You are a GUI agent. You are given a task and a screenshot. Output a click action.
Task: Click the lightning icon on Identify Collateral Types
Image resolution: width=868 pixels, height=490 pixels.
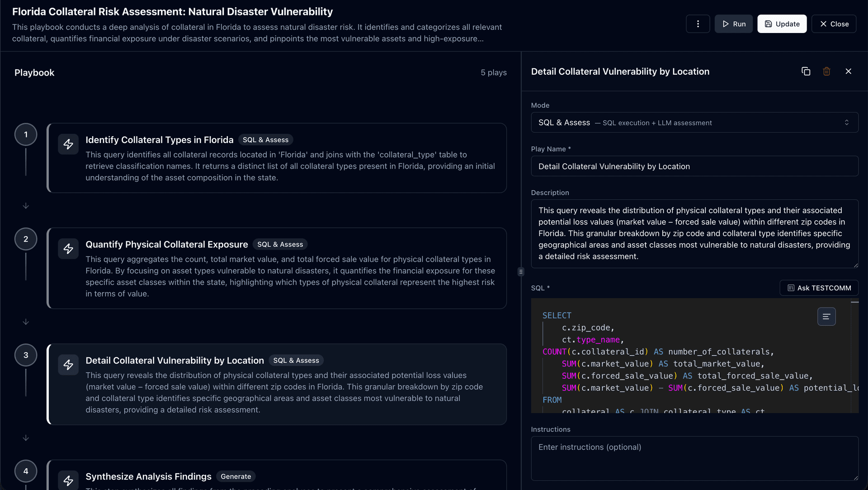[68, 144]
